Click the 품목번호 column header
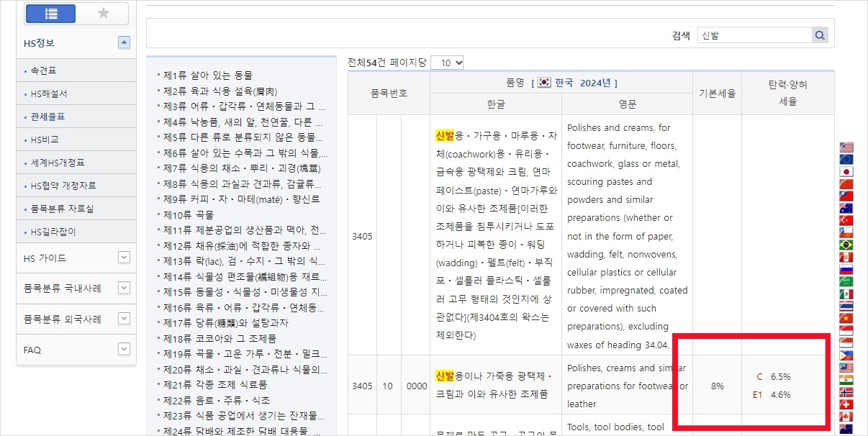868x436 pixels. point(389,93)
